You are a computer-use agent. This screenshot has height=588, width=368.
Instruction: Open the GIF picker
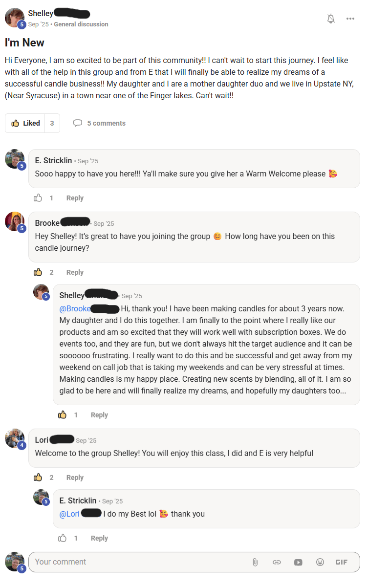tap(342, 562)
